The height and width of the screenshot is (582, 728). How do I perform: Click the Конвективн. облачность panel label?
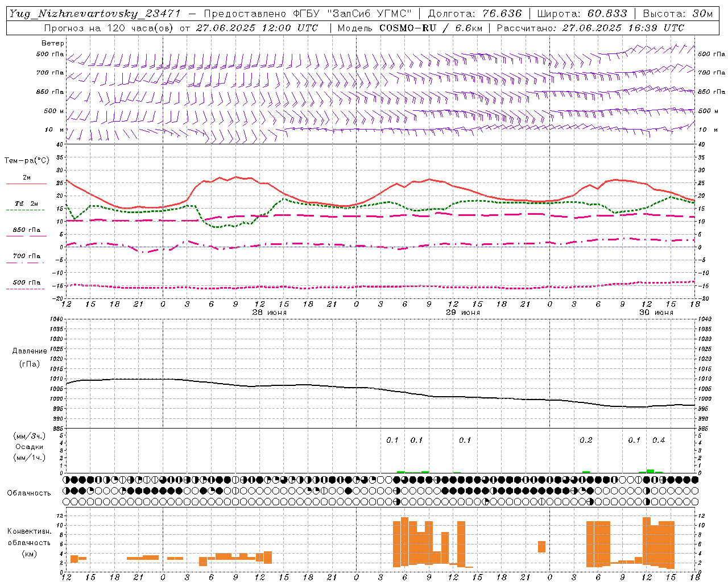click(29, 537)
